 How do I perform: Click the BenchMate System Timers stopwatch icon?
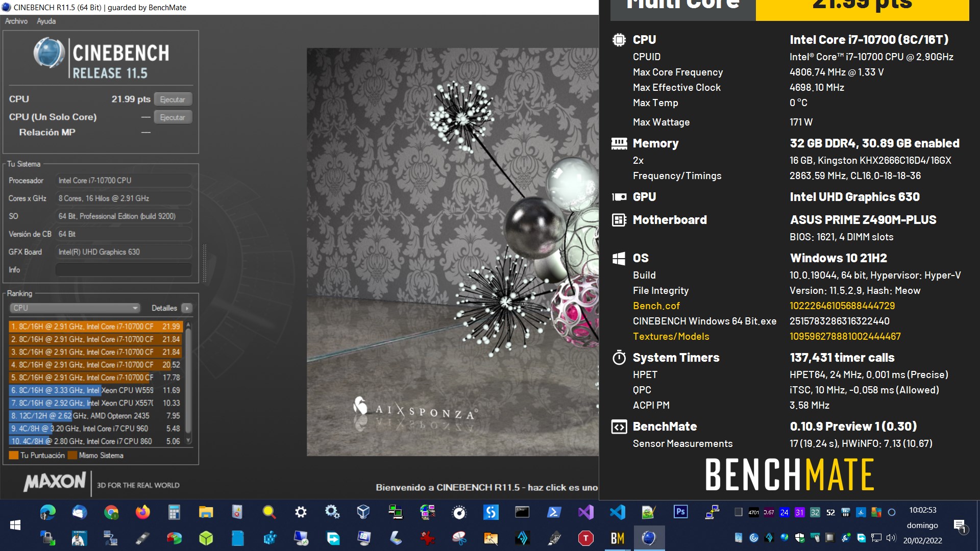(x=619, y=358)
